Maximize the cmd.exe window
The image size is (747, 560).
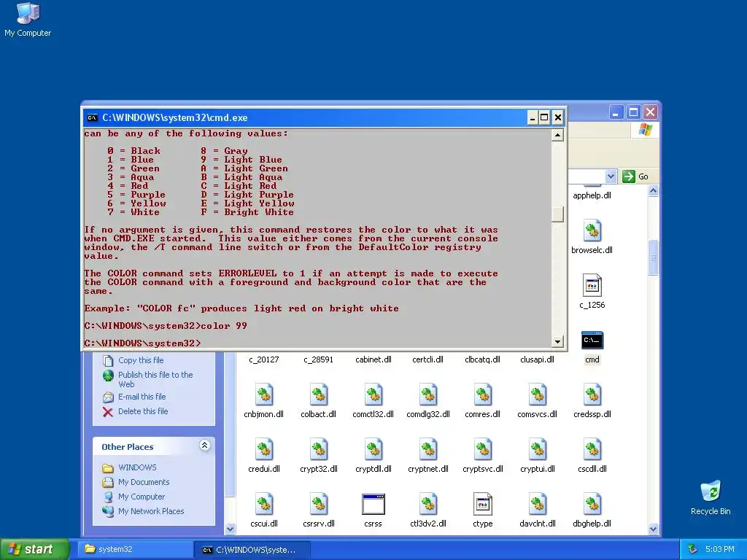click(544, 117)
